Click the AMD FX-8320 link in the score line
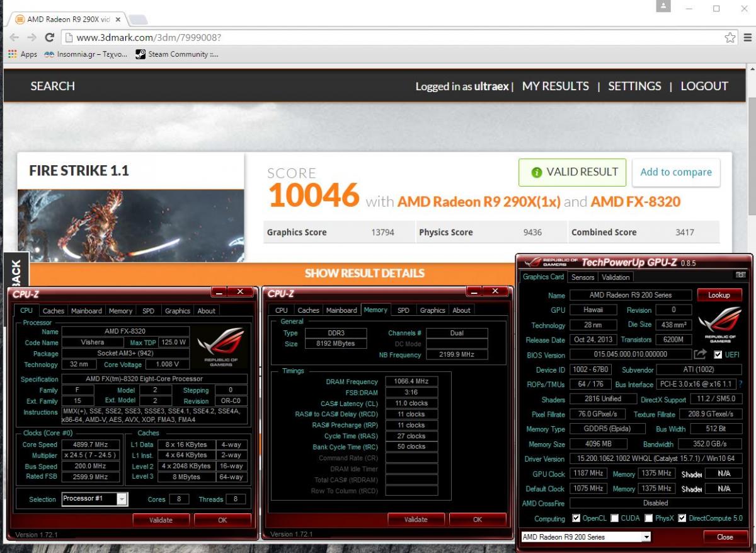 tap(635, 202)
